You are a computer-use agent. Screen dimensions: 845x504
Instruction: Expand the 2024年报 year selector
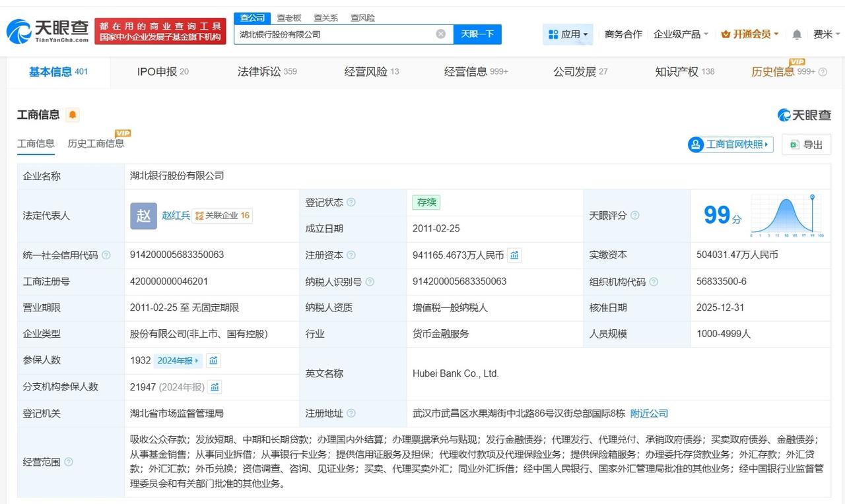(178, 361)
